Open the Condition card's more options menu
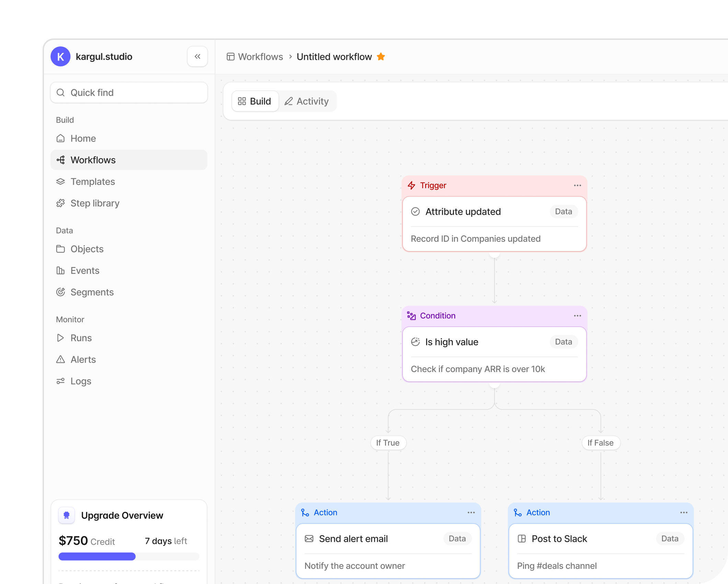 coord(577,316)
